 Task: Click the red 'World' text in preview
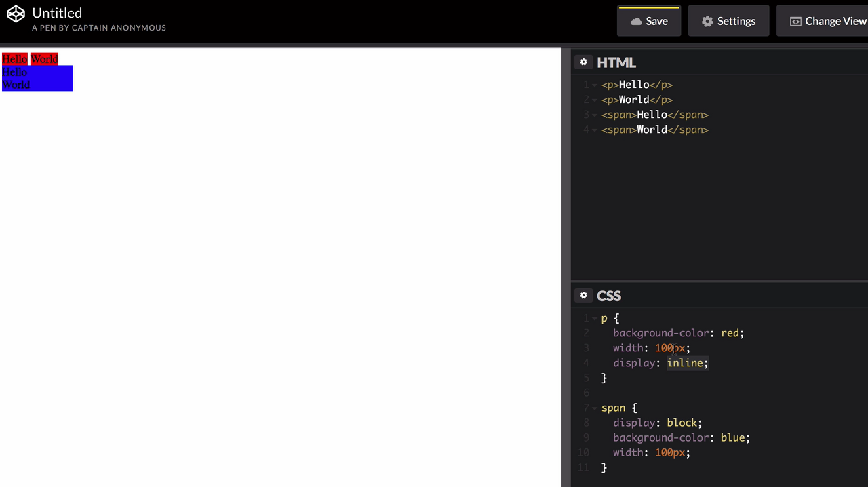(x=44, y=59)
